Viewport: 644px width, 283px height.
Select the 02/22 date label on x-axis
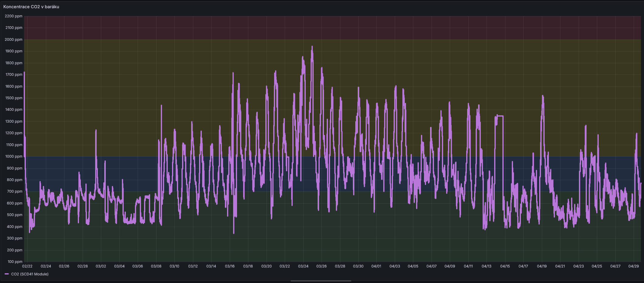point(27,266)
